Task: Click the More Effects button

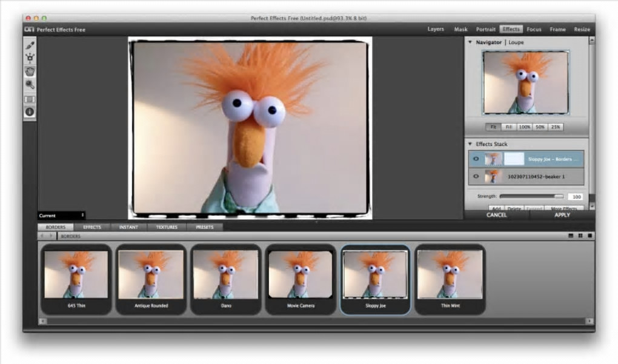Action: pos(563,208)
